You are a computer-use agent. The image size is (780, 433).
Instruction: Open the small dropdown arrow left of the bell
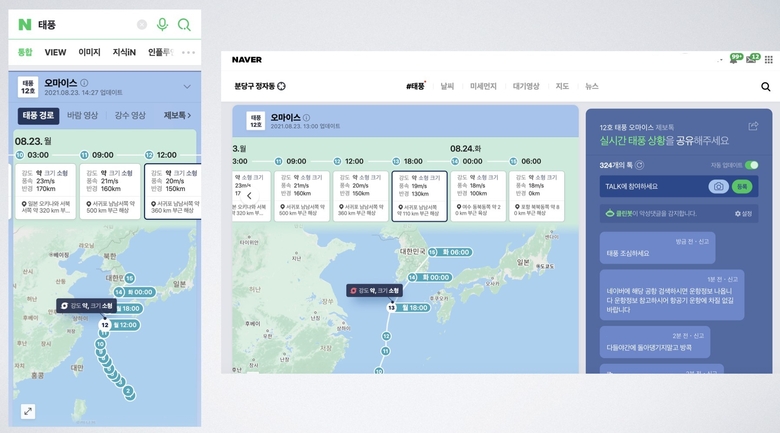719,60
